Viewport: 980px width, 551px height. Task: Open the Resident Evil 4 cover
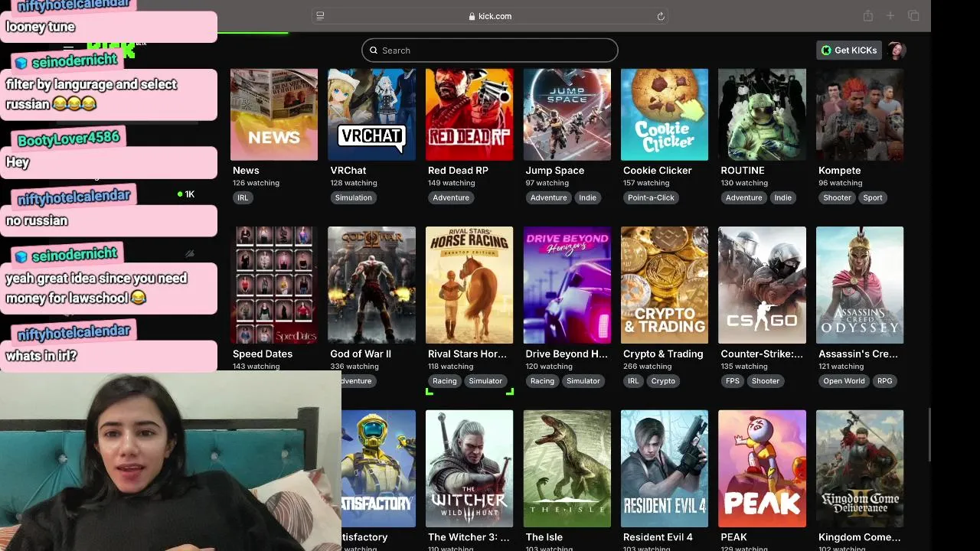pyautogui.click(x=665, y=468)
